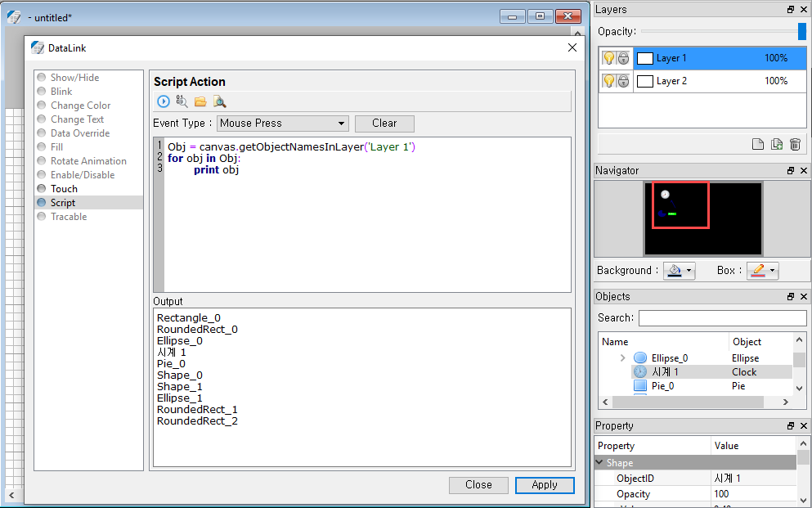Float the Layers panel
This screenshot has height=508, width=812.
[x=791, y=9]
